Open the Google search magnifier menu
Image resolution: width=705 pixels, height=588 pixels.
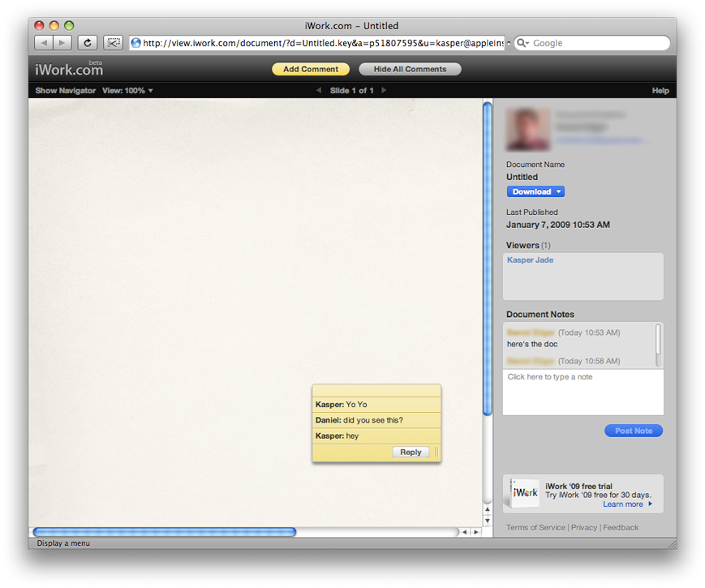(522, 43)
